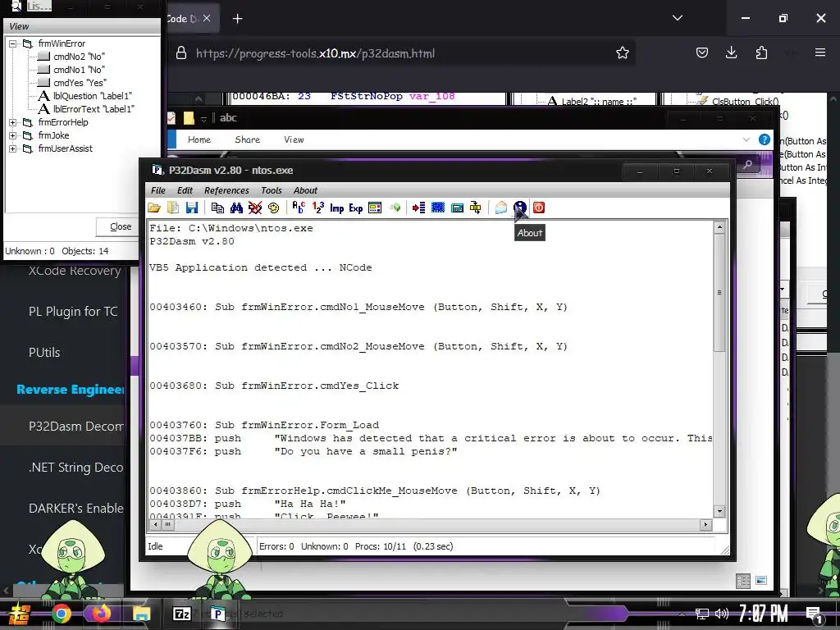
Task: Open the Edit menu in P32Dasm
Action: coord(185,190)
